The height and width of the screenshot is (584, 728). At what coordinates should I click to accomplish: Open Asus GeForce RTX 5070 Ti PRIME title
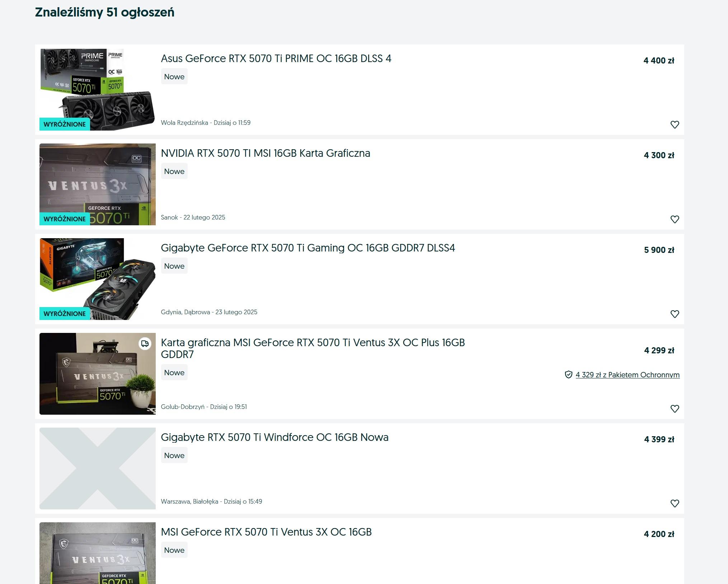276,58
